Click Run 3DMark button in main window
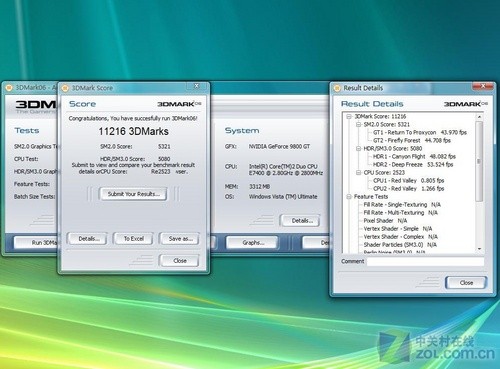This screenshot has width=500, height=369. [x=36, y=243]
